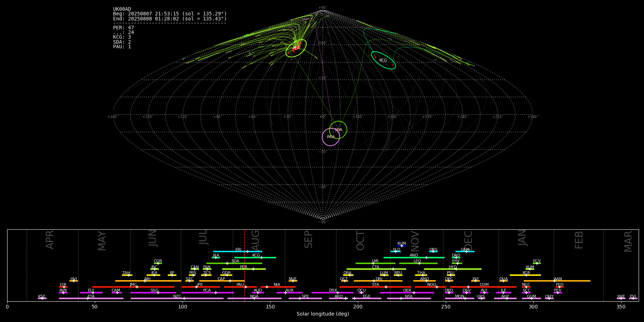Viewport: 644px width, 322px height.
Task: Click the +120° right ascension label
Action: click(x=182, y=117)
